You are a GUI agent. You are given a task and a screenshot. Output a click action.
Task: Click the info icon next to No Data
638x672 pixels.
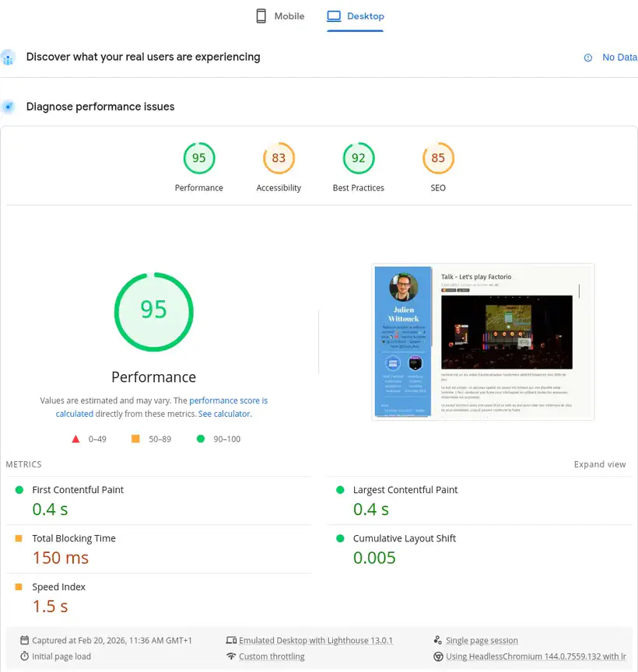point(588,57)
